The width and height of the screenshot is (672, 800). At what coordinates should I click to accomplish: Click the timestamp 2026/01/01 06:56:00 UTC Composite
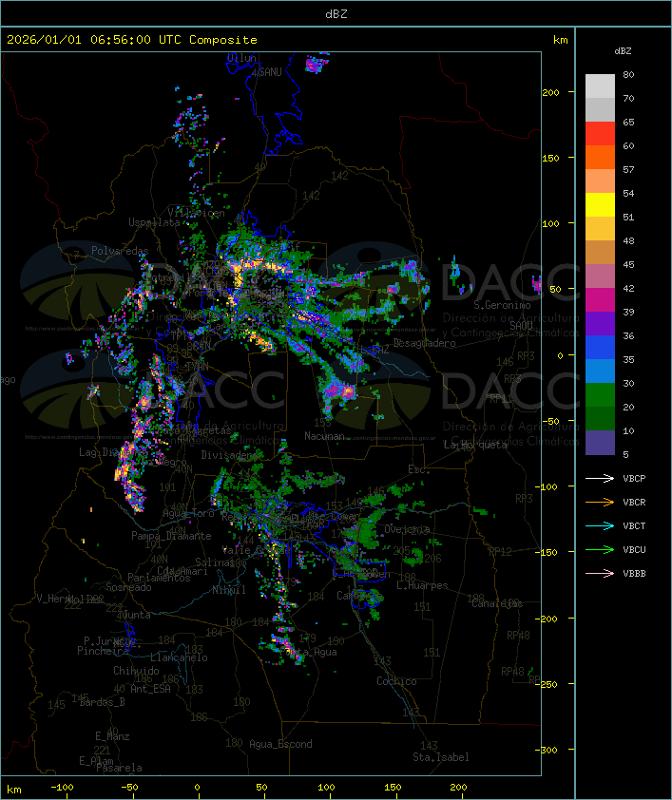[x=132, y=39]
